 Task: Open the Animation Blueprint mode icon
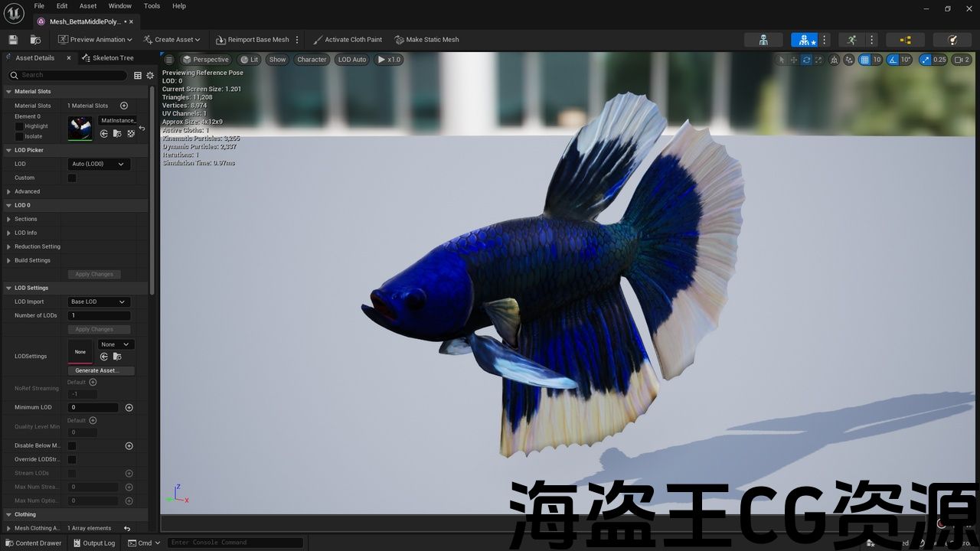click(x=905, y=40)
